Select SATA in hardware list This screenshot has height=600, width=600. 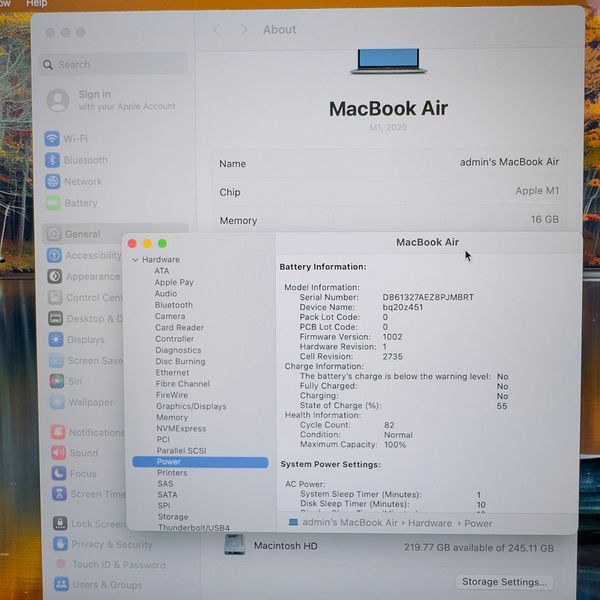tap(167, 494)
